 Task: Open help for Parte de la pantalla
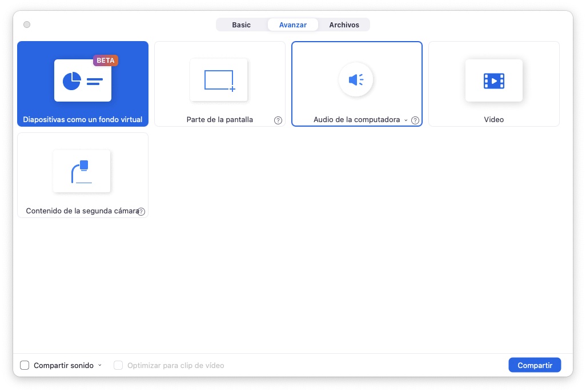[278, 120]
